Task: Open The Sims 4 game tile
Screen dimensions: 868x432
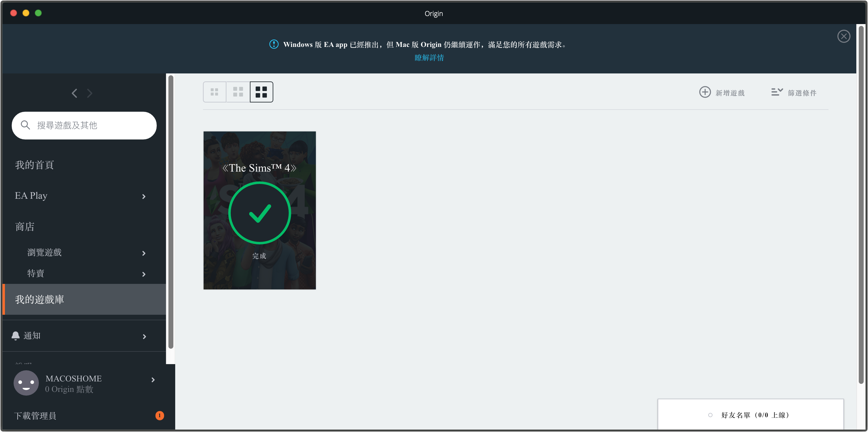Action: point(260,210)
